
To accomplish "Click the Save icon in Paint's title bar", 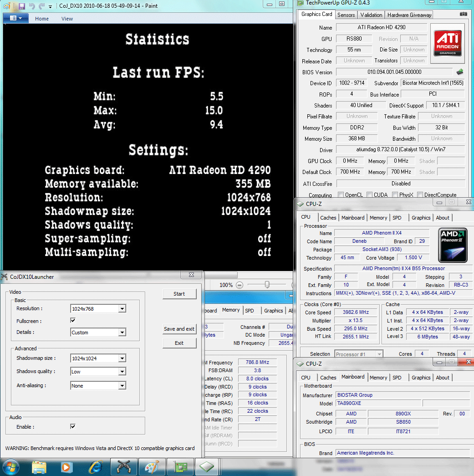I will [x=21, y=6].
